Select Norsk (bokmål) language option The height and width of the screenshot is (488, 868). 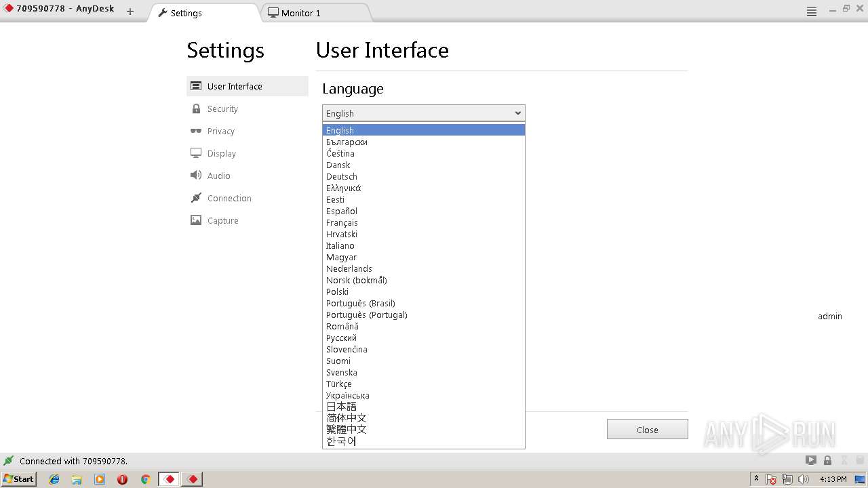tap(424, 280)
